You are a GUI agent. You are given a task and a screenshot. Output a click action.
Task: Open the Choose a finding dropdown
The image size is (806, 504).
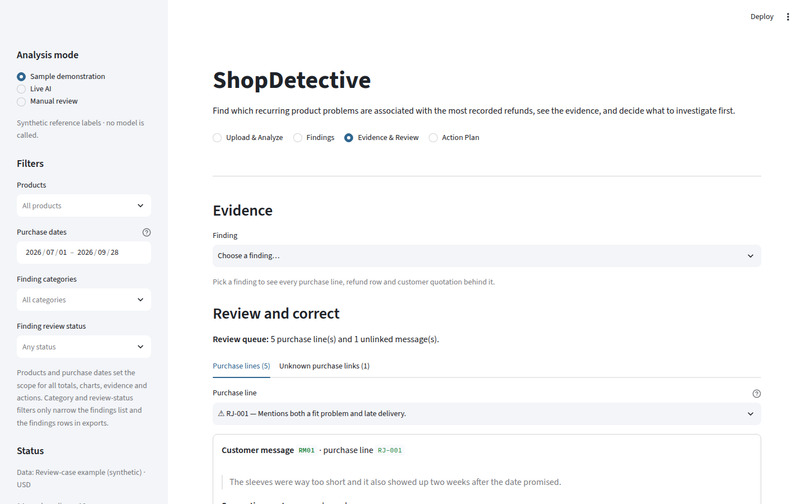point(486,256)
